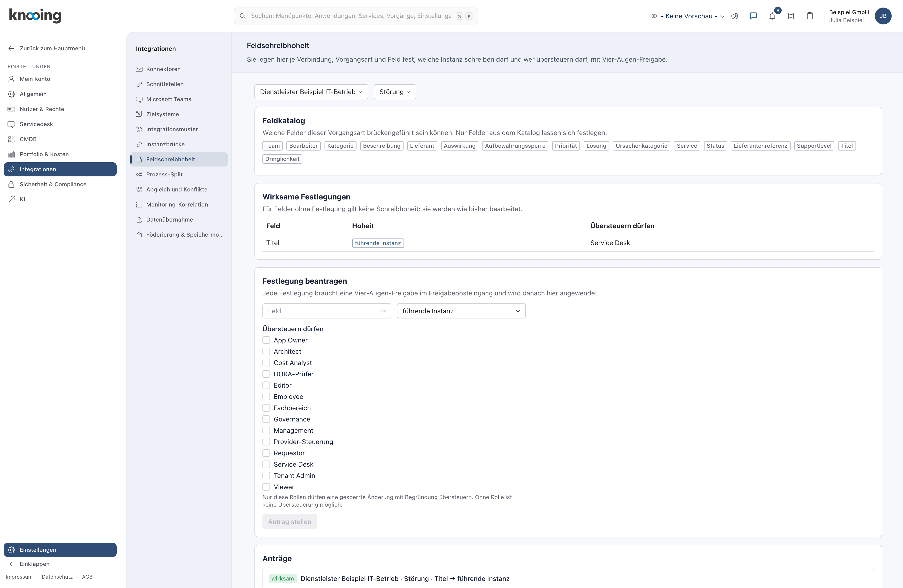The width and height of the screenshot is (903, 588).
Task: Click the Antrag stellen button
Action: click(289, 522)
